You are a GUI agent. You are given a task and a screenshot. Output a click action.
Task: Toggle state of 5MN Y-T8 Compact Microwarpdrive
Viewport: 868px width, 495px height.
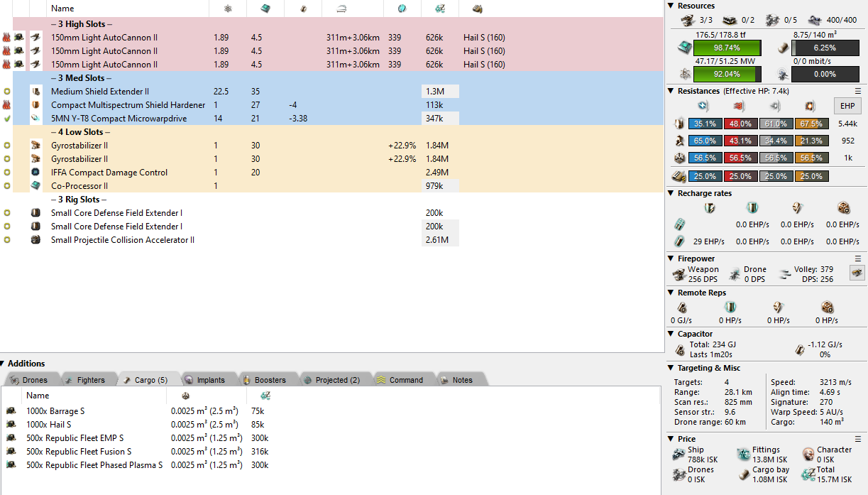pyautogui.click(x=7, y=119)
